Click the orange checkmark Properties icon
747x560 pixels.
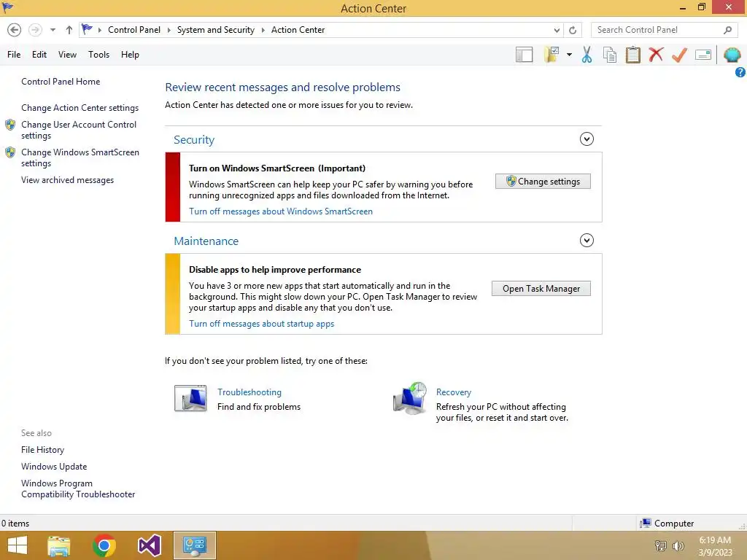679,55
